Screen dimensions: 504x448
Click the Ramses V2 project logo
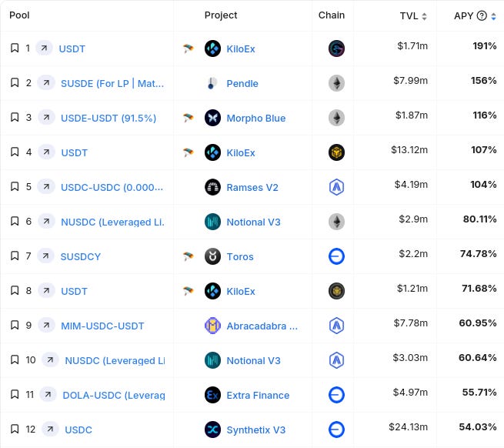pyautogui.click(x=212, y=187)
